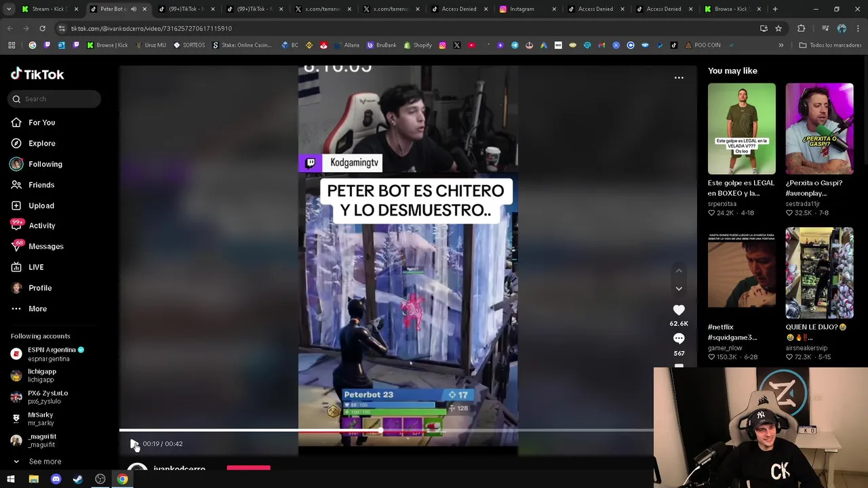Viewport: 868px width, 488px height.
Task: Click the TikTok logo
Action: point(37,74)
